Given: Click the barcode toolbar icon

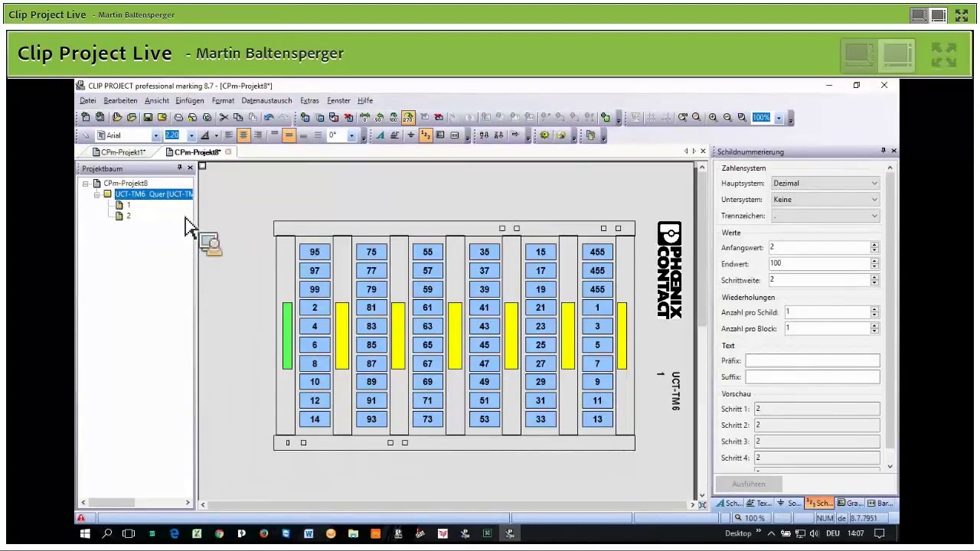Looking at the screenshot, I should click(455, 135).
